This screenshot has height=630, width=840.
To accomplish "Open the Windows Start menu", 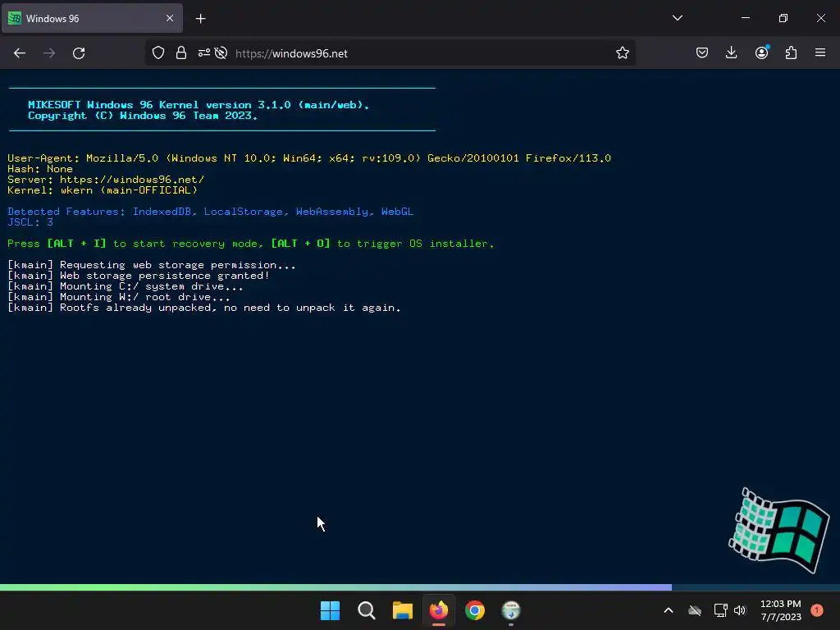I will pyautogui.click(x=330, y=610).
